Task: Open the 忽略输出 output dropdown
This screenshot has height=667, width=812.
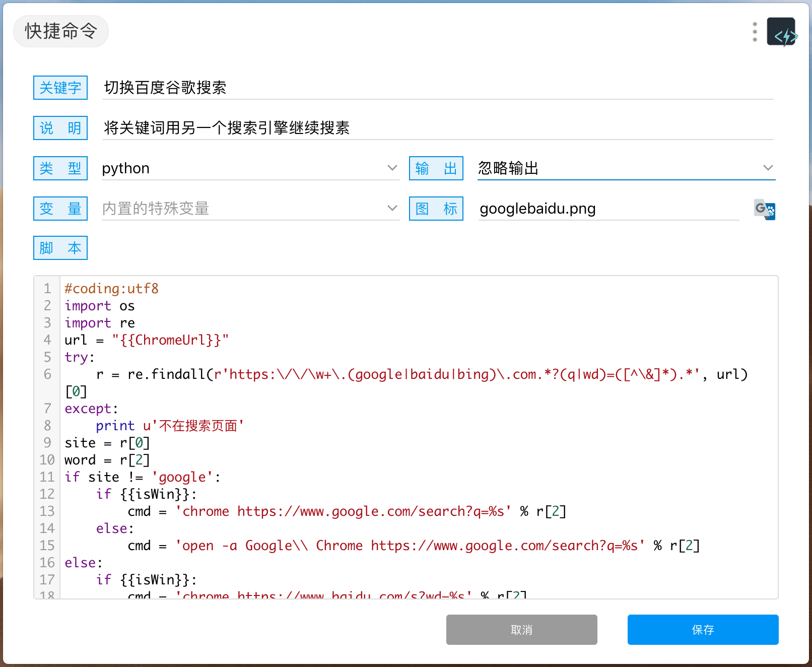Action: click(x=767, y=168)
